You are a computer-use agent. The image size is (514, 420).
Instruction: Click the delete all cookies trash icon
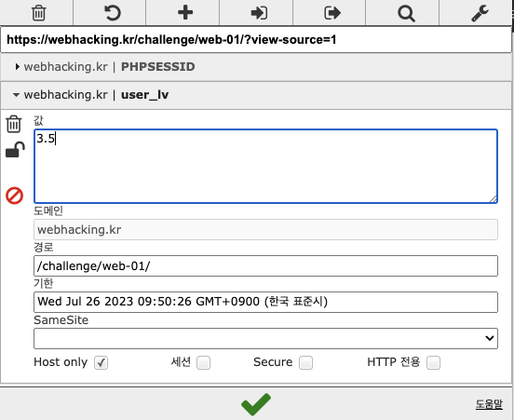point(38,13)
